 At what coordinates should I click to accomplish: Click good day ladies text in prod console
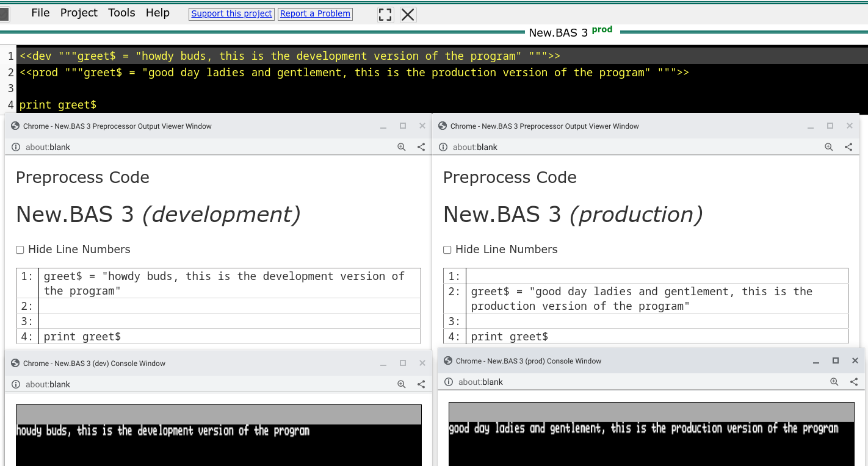pyautogui.click(x=643, y=429)
